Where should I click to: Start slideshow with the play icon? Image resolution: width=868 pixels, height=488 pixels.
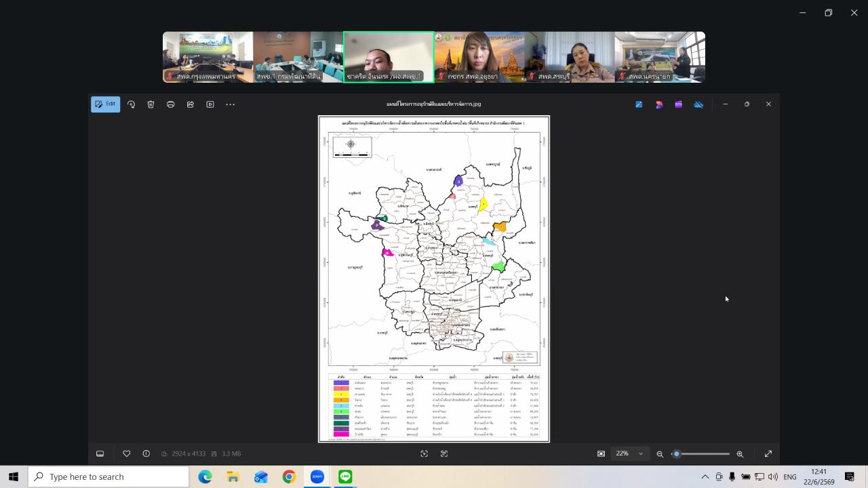210,104
